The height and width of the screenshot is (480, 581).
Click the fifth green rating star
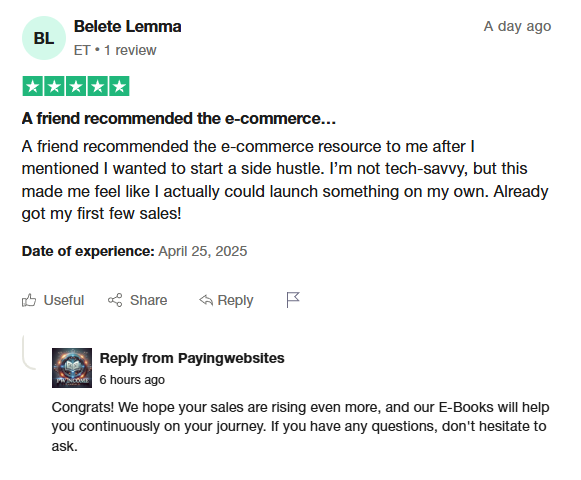click(x=119, y=86)
